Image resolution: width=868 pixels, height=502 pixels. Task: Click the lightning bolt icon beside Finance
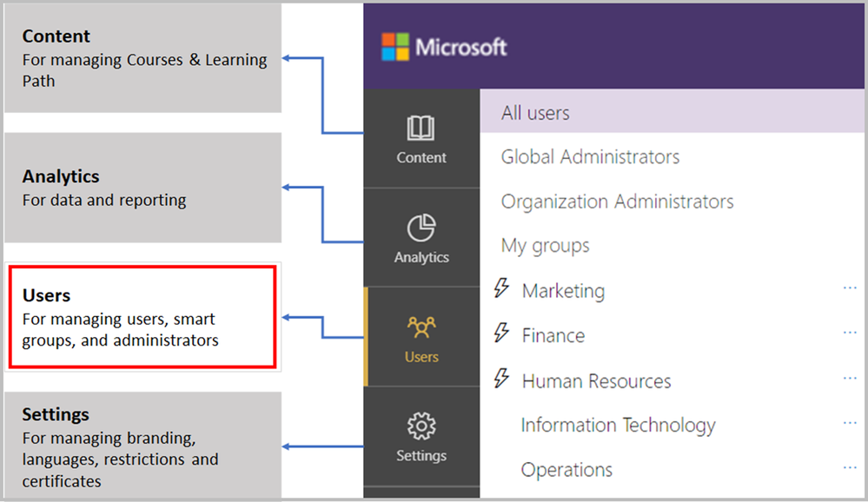501,334
